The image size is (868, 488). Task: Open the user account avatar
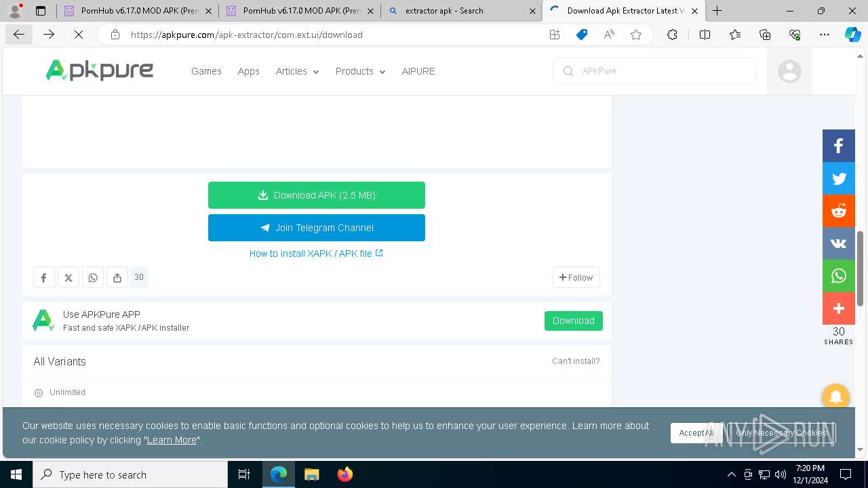click(789, 71)
